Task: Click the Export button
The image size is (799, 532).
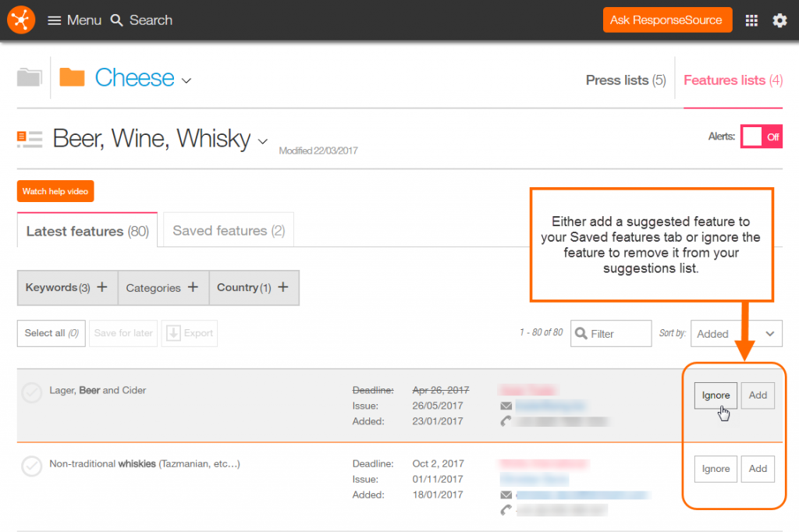Action: click(x=190, y=333)
